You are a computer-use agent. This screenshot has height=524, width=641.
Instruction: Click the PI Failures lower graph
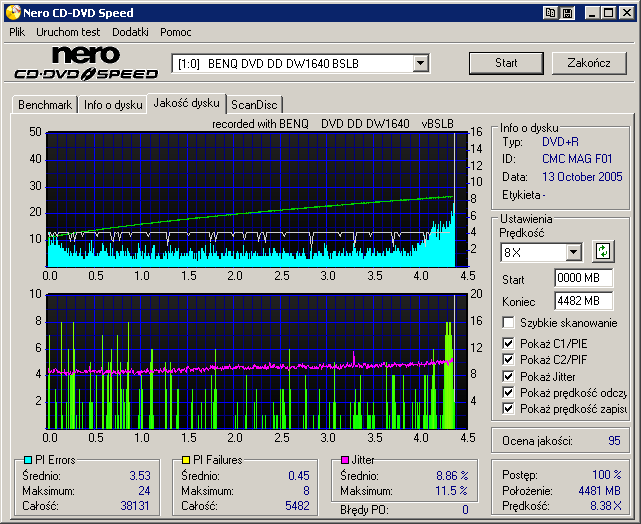coord(257,361)
